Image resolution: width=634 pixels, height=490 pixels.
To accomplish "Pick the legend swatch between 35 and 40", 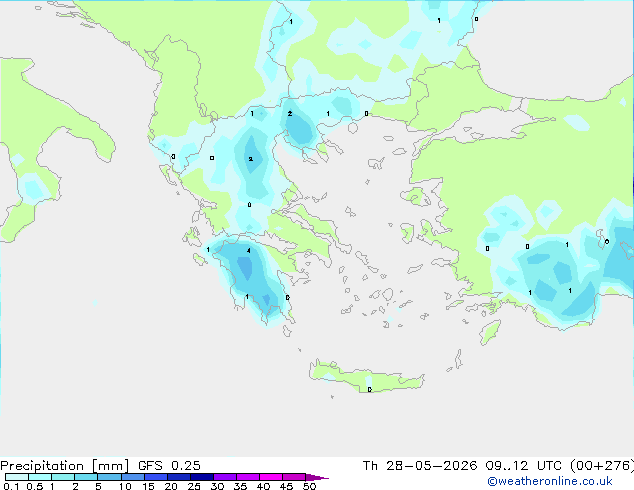I will 248,477.
